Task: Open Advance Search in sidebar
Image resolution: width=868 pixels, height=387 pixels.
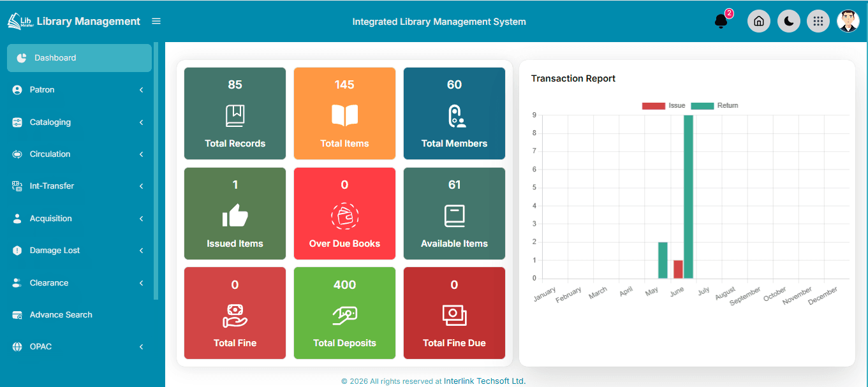Action: pyautogui.click(x=78, y=315)
